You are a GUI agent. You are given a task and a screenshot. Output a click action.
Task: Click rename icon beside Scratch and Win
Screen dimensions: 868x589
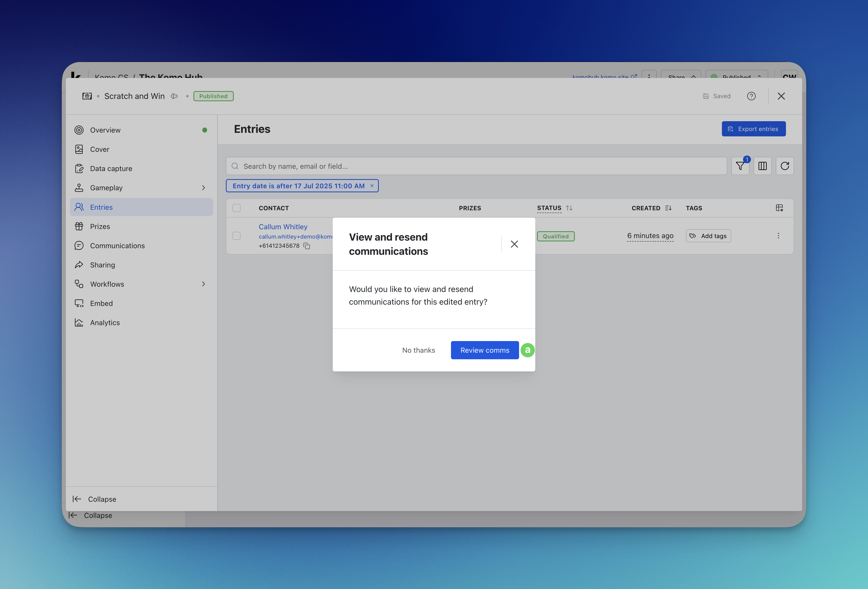click(x=174, y=96)
